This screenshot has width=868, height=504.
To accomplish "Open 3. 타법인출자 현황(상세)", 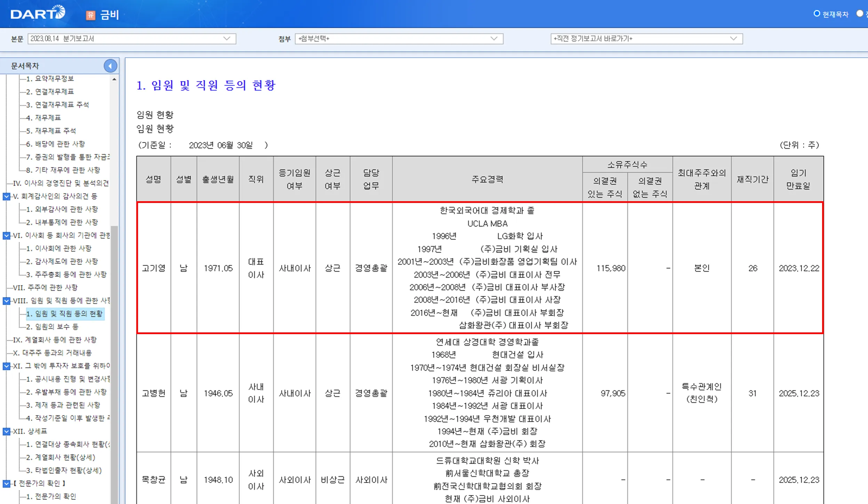I will (64, 471).
